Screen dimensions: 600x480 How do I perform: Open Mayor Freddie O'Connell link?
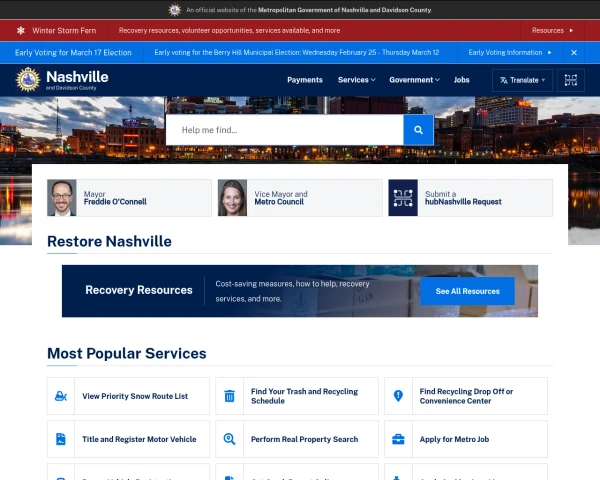[x=129, y=198]
